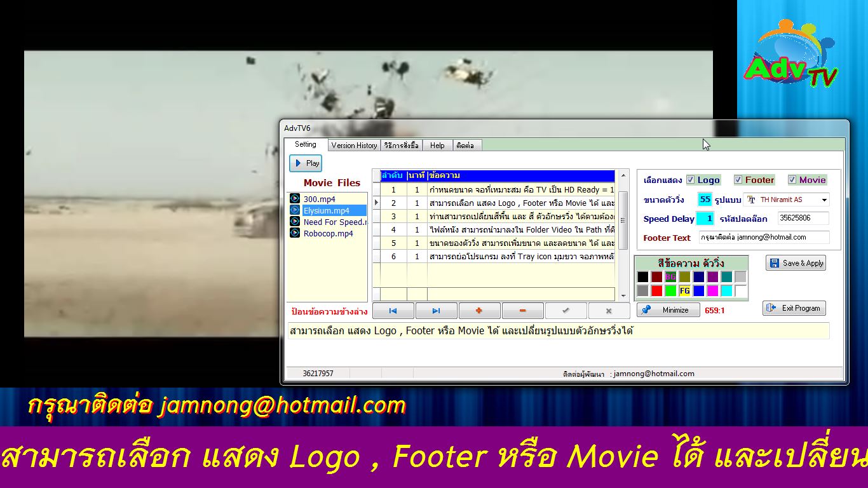Viewport: 868px width, 488px height.
Task: Click the row indicator arrow on row 2
Action: point(376,203)
